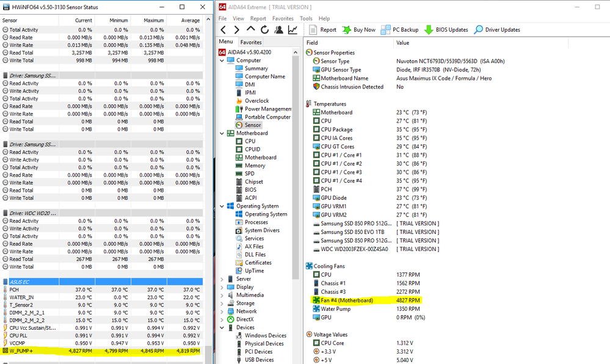This screenshot has width=610, height=364.
Task: Switch to the Menu tab
Action: tap(226, 42)
